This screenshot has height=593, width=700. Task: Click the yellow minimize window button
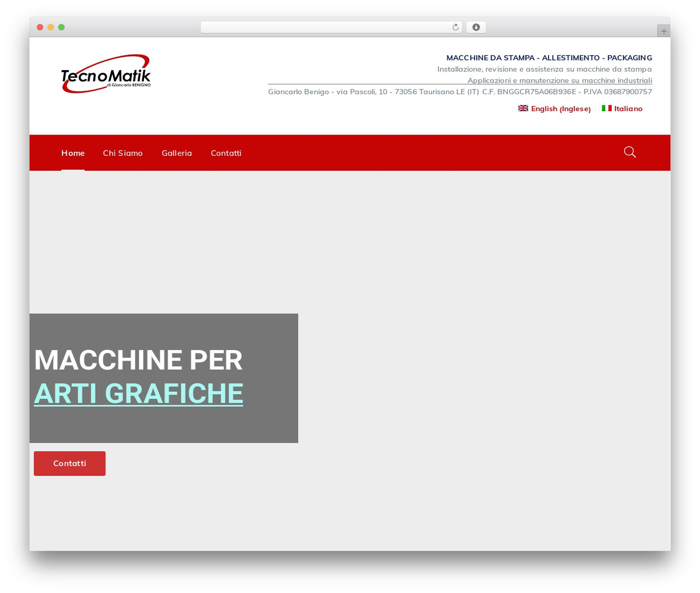[50, 27]
